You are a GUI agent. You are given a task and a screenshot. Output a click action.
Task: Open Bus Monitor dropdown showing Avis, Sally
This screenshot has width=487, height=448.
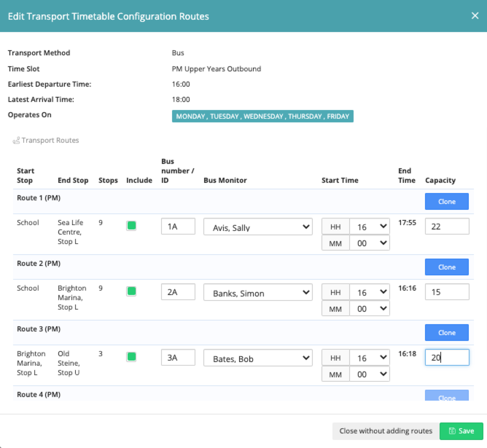(x=258, y=227)
